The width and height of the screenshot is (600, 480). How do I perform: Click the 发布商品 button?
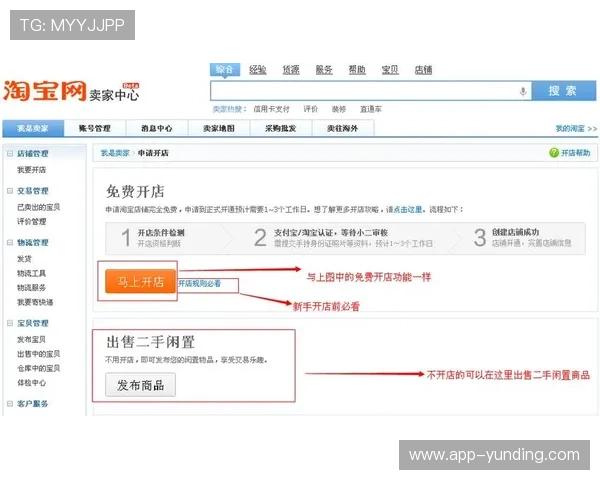[x=140, y=385]
